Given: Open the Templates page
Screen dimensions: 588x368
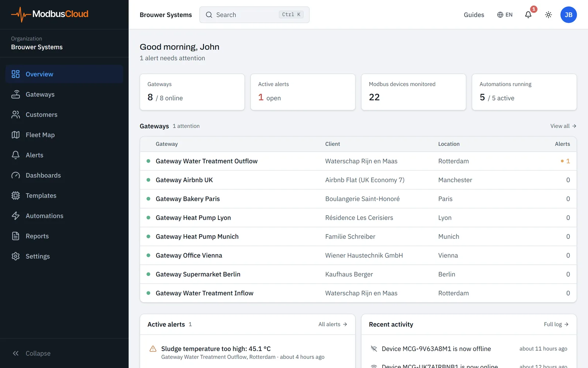Looking at the screenshot, I should tap(64, 195).
